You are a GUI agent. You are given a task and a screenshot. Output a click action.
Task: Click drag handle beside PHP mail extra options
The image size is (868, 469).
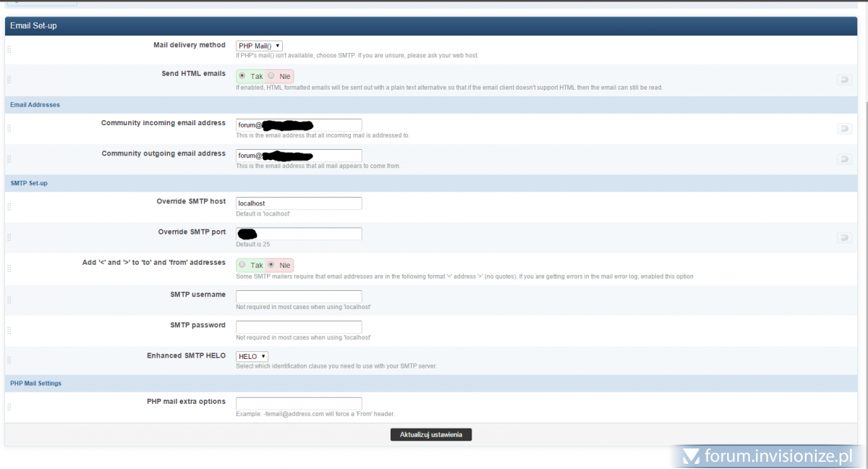click(9, 407)
